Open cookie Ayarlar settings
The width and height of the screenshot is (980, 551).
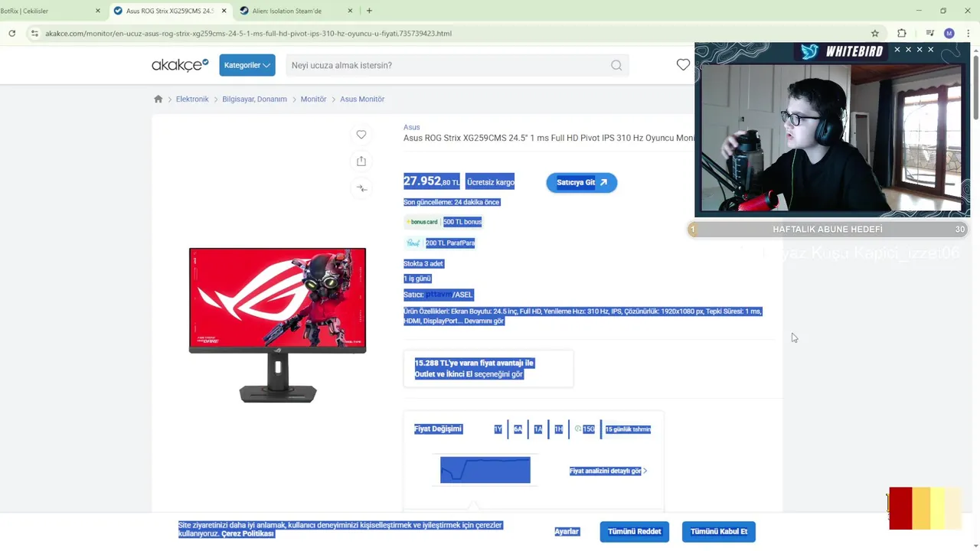click(567, 532)
